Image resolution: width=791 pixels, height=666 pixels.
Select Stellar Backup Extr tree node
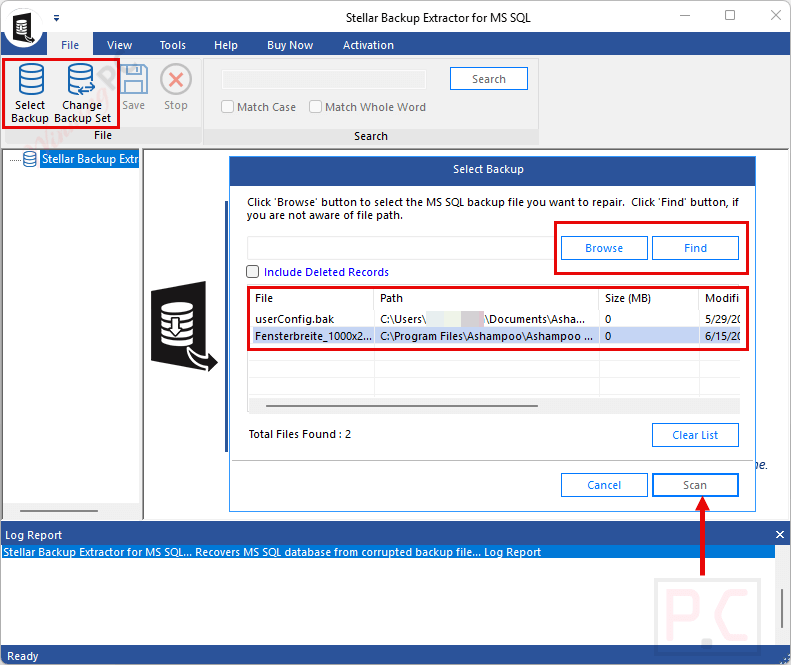[x=89, y=159]
